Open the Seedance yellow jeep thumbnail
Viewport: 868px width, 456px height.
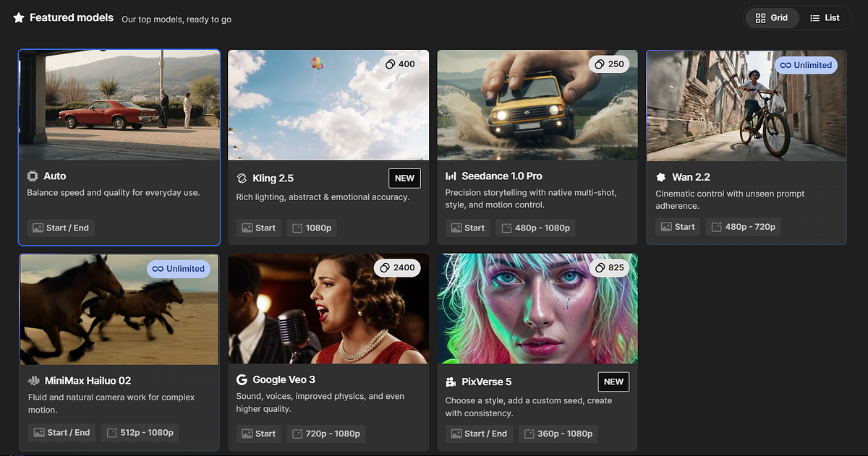pos(537,105)
